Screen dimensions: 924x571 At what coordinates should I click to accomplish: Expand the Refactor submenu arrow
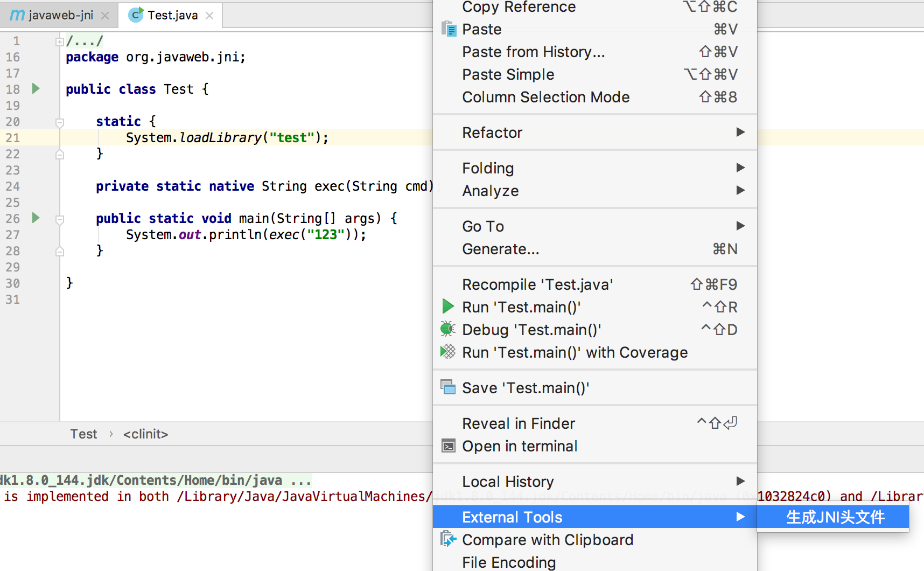pos(740,132)
